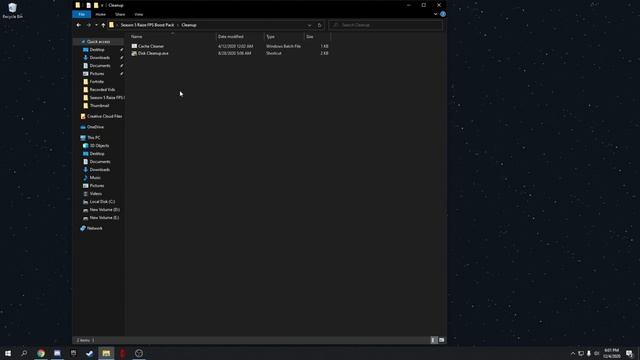Navigate up one folder level
This screenshot has height=360, width=640.
(103, 25)
